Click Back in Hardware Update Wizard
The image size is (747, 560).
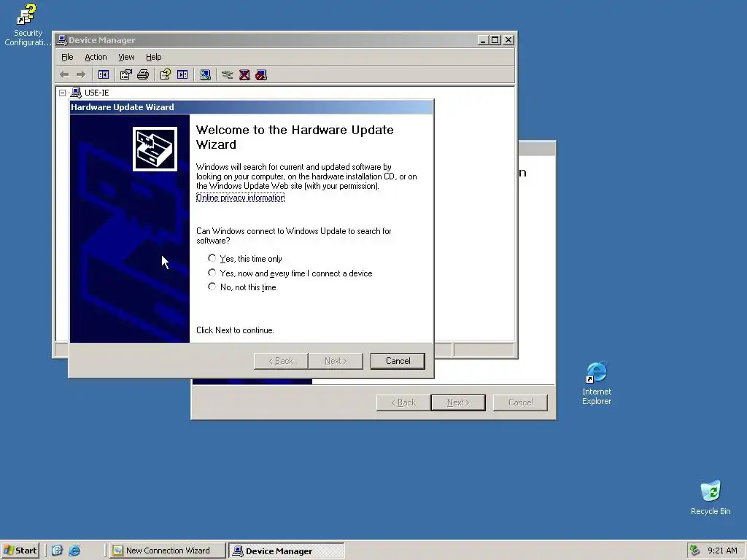tap(281, 361)
